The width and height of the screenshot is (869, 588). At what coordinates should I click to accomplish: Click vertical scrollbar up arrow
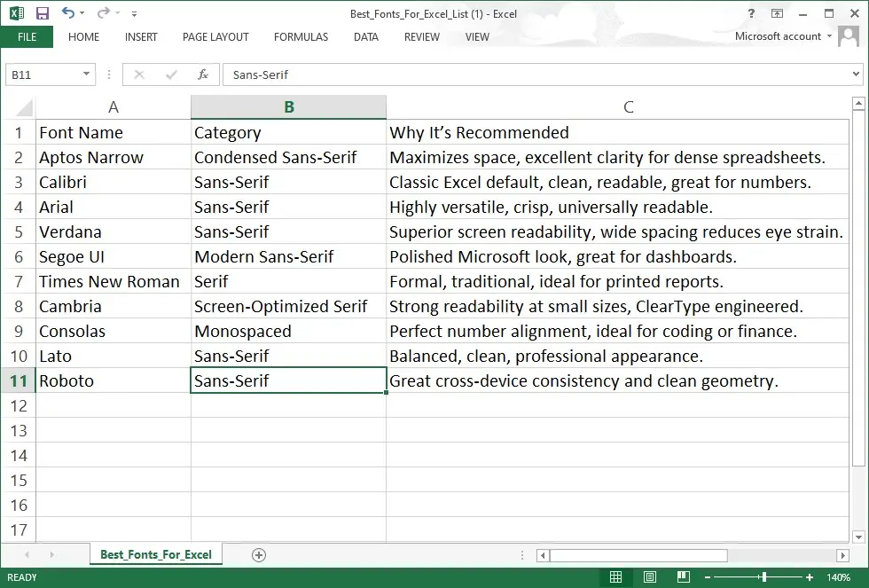(x=858, y=103)
